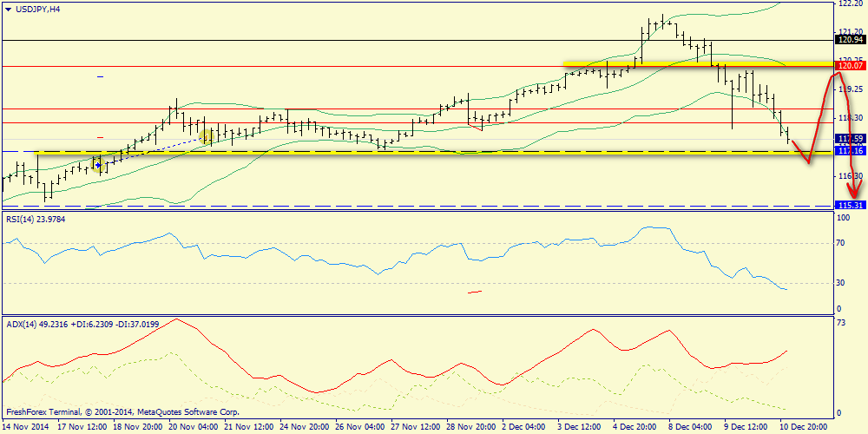Click the 21 Nov 12:00 time label

[x=250, y=427]
